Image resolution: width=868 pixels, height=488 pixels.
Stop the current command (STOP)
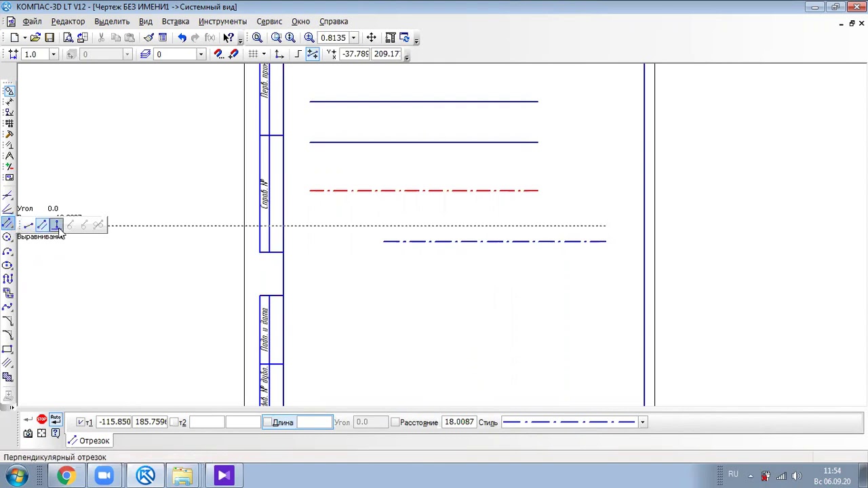coord(42,420)
